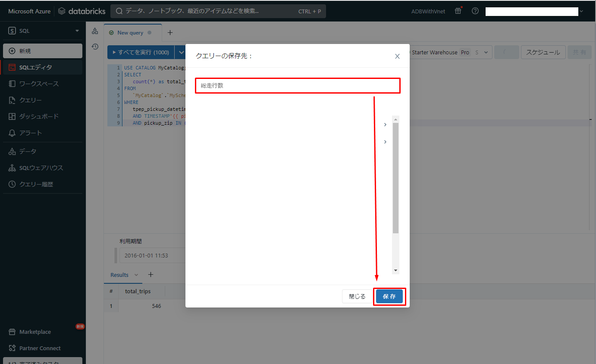The width and height of the screenshot is (596, 364).
Task: Click the SELECT keyword on editor line 2
Action: pos(132,75)
